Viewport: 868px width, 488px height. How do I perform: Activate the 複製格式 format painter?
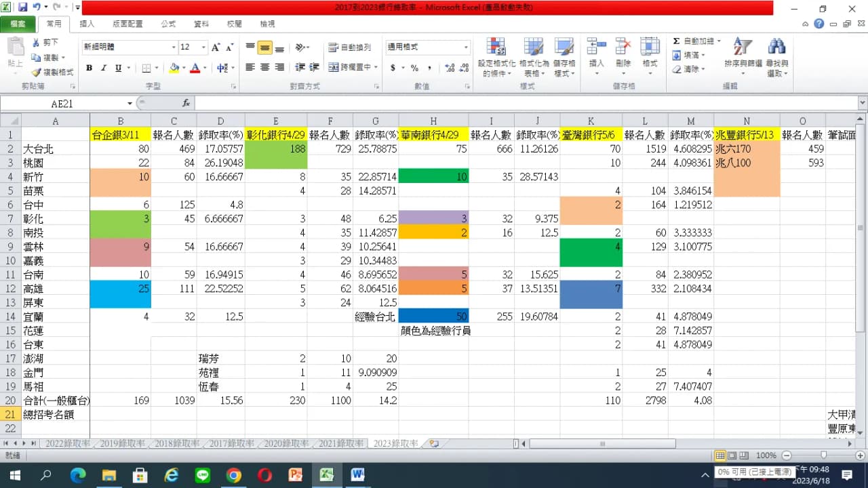tap(52, 72)
